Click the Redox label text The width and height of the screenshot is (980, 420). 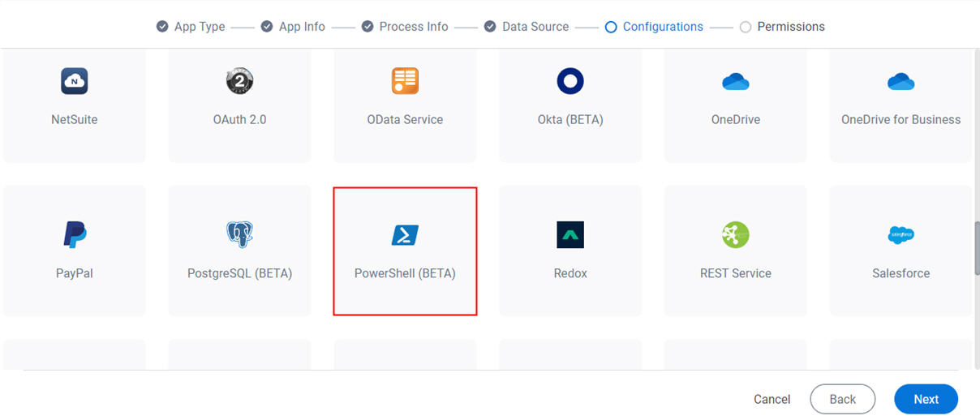[570, 273]
